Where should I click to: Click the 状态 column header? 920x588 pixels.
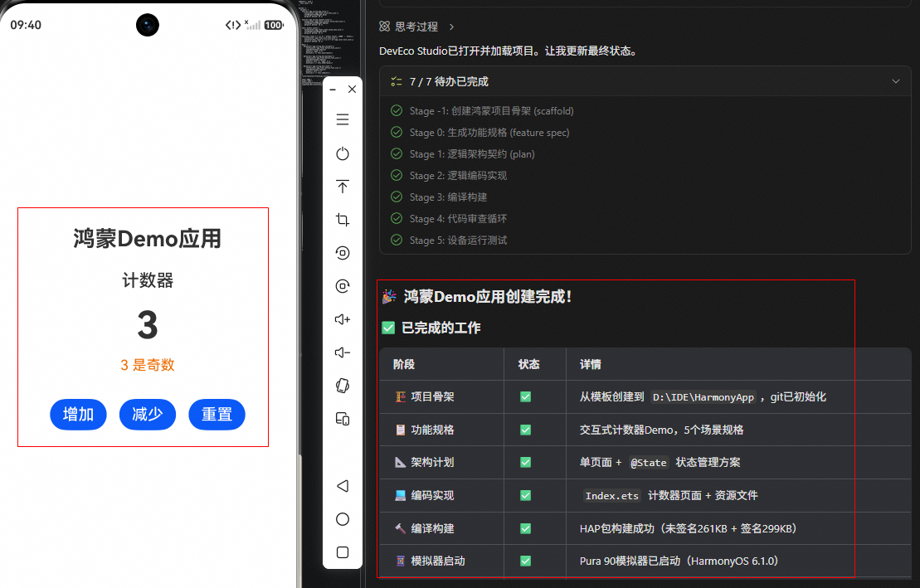(528, 364)
